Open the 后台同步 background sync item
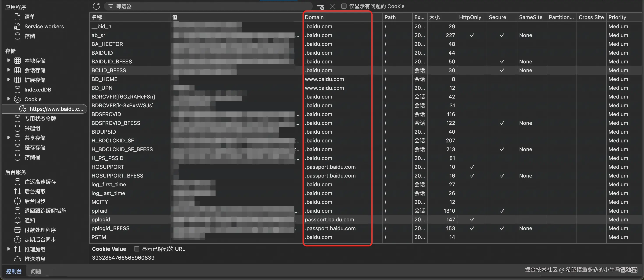 point(35,201)
